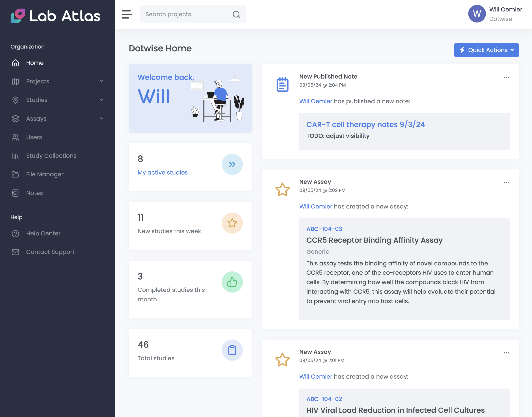532x417 pixels.
Task: Open the Users panel in the sidebar
Action: [34, 137]
